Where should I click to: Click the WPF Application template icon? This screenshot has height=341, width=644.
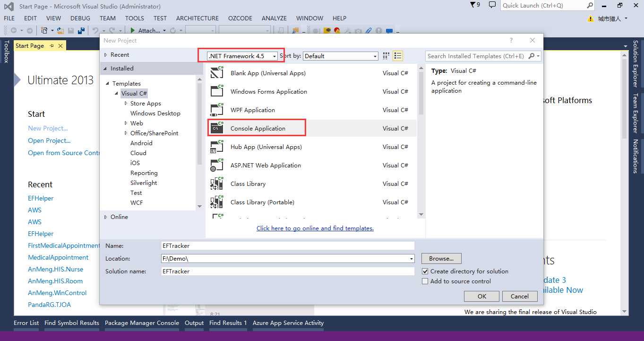[x=217, y=110]
